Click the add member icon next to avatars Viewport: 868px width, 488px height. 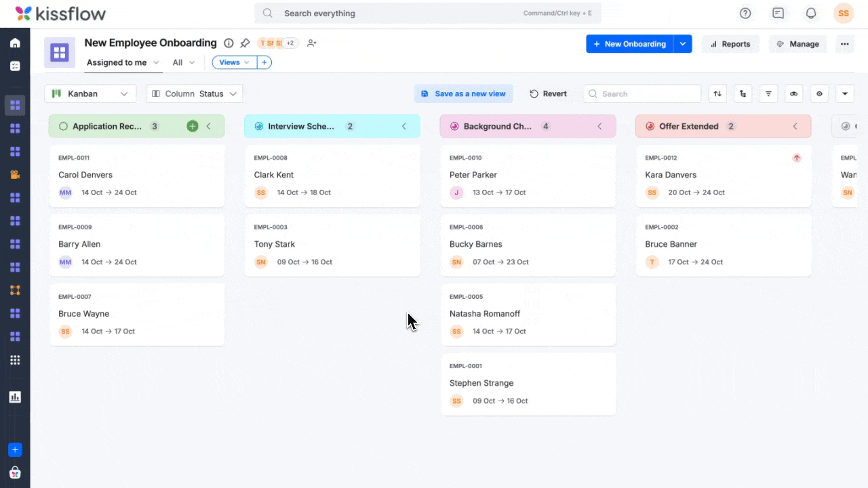coord(311,43)
